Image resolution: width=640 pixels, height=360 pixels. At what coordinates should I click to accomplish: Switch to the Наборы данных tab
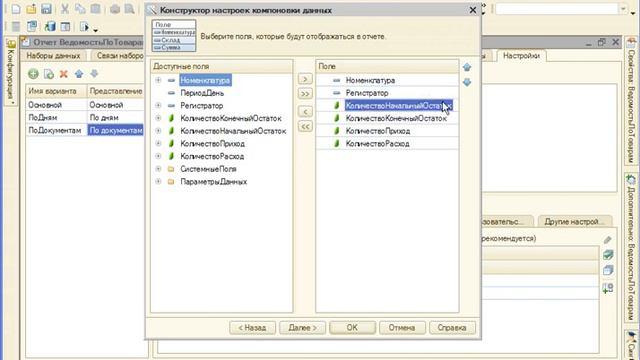(53, 56)
